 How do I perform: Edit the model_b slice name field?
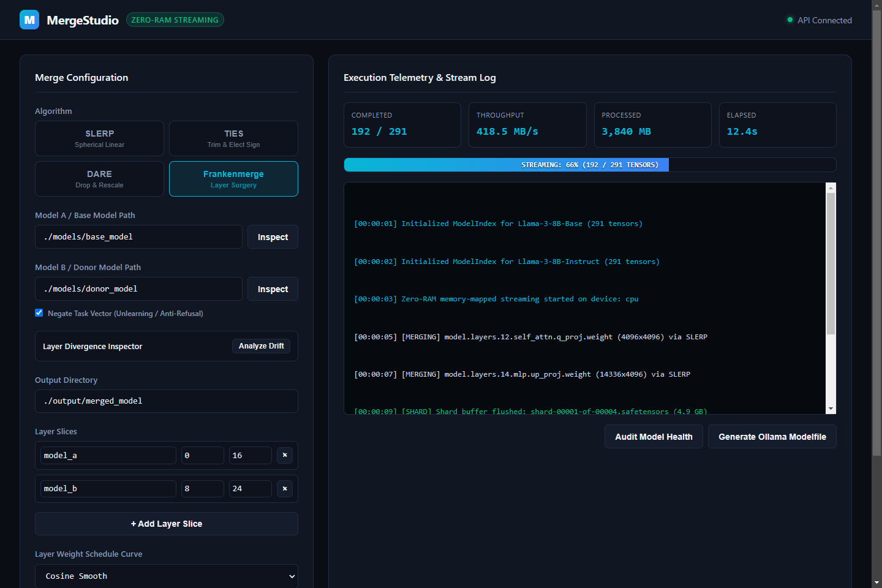(108, 488)
